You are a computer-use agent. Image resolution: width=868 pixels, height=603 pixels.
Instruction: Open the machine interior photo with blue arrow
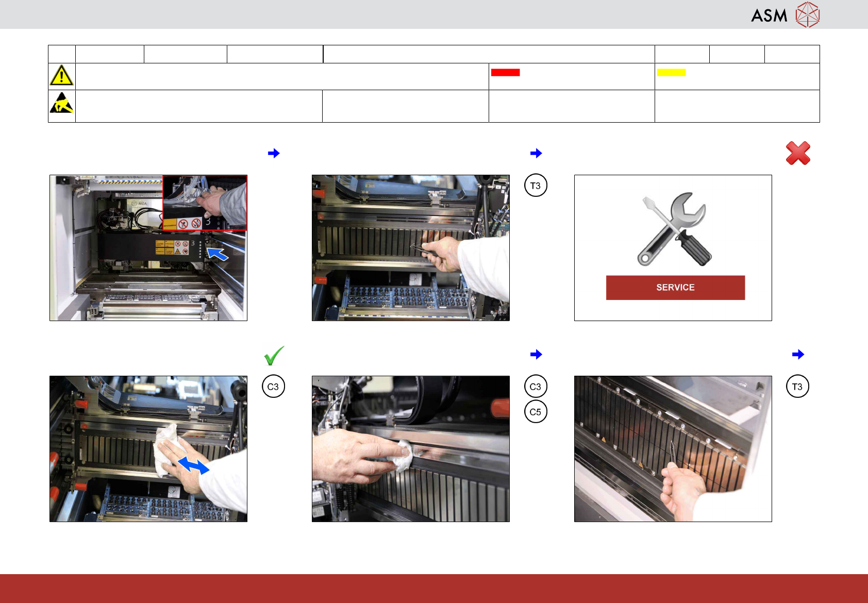[148, 248]
